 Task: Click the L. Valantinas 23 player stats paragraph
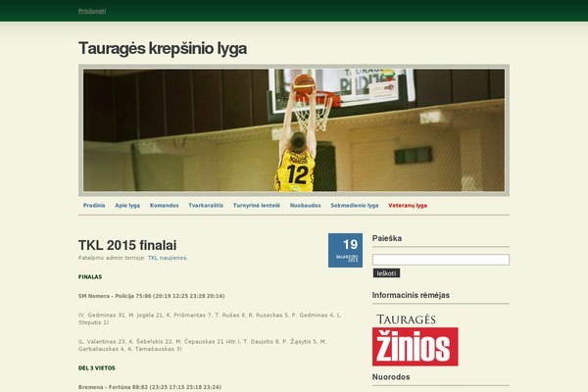(x=203, y=345)
